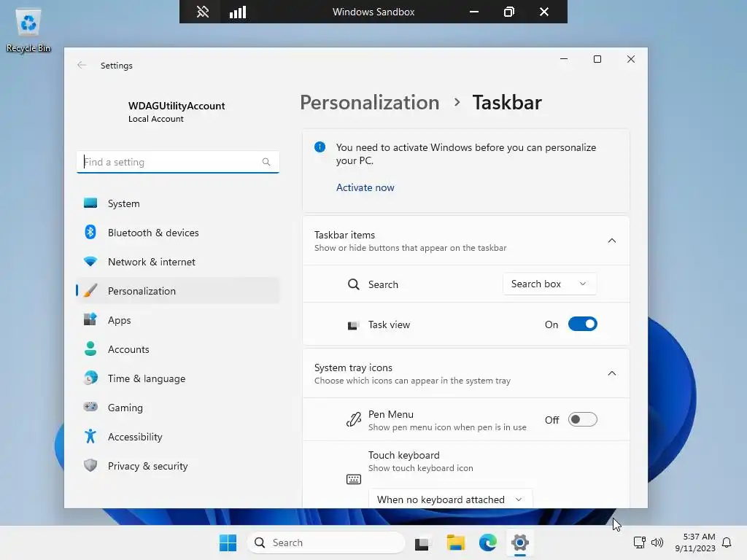Go to Time & language category
This screenshot has width=747, height=560.
(178, 378)
